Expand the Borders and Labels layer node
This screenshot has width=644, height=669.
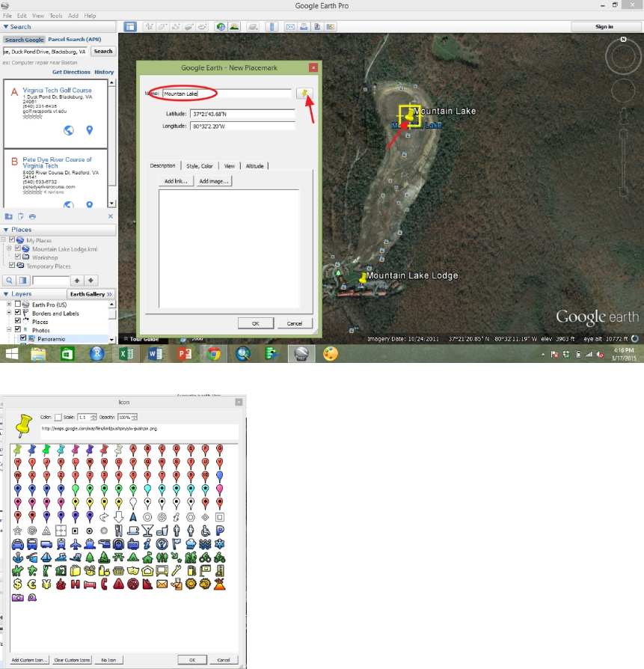pos(9,313)
